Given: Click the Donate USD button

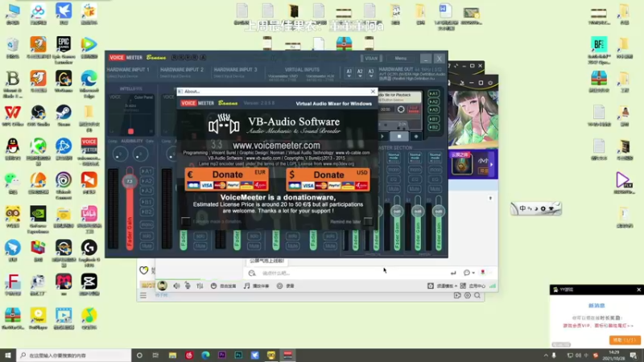Looking at the screenshot, I should (328, 179).
